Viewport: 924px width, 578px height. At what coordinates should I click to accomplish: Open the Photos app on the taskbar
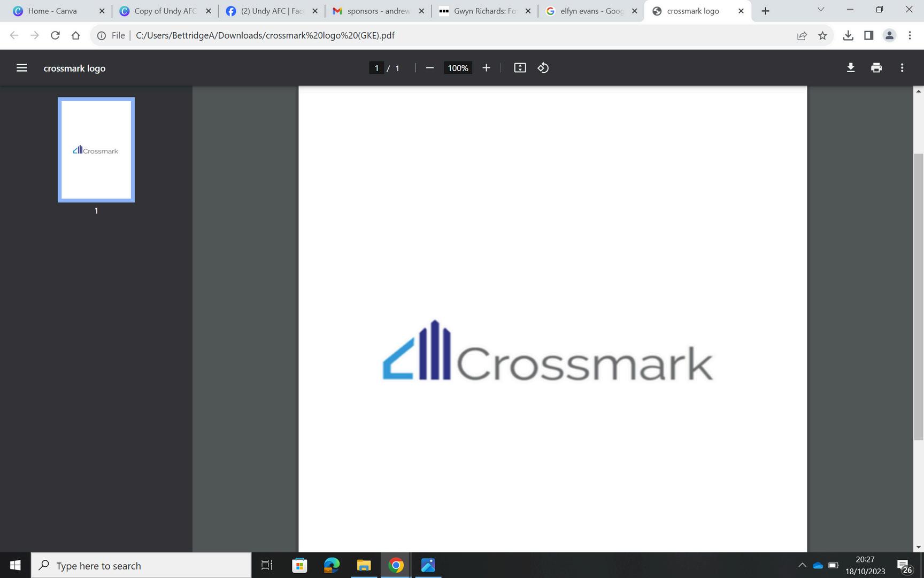428,565
